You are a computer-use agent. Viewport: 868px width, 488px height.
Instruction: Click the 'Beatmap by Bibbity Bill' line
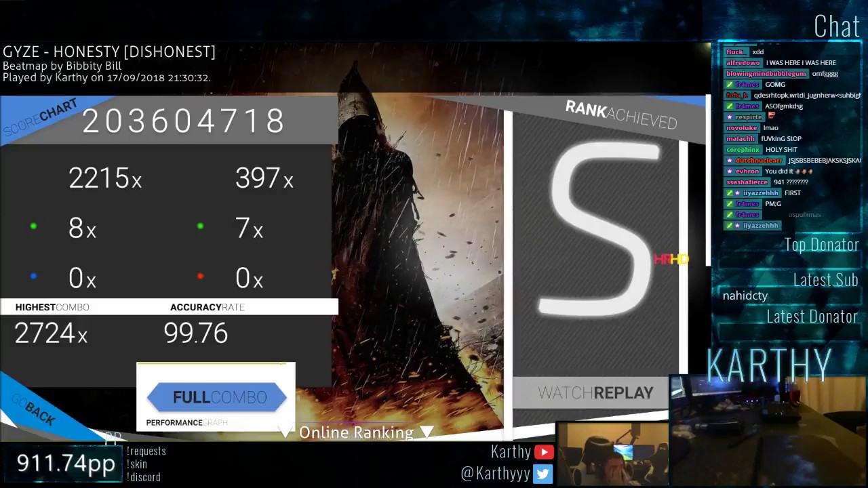(62, 66)
